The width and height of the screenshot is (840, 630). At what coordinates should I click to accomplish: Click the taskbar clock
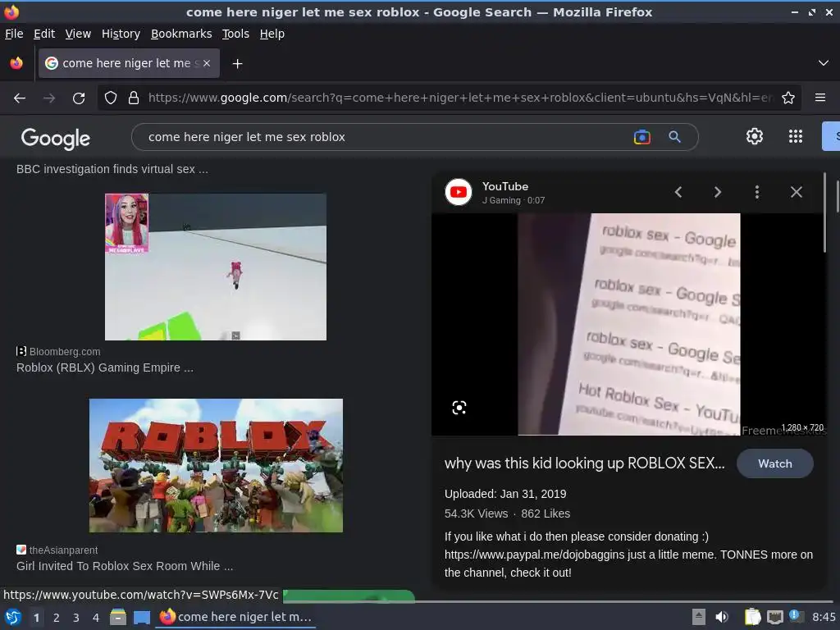(x=824, y=617)
